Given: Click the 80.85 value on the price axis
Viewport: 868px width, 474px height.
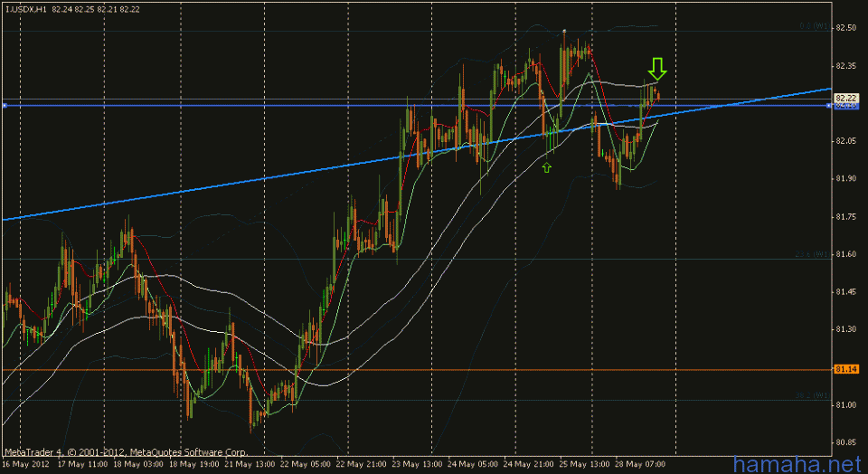Looking at the screenshot, I should click(846, 442).
